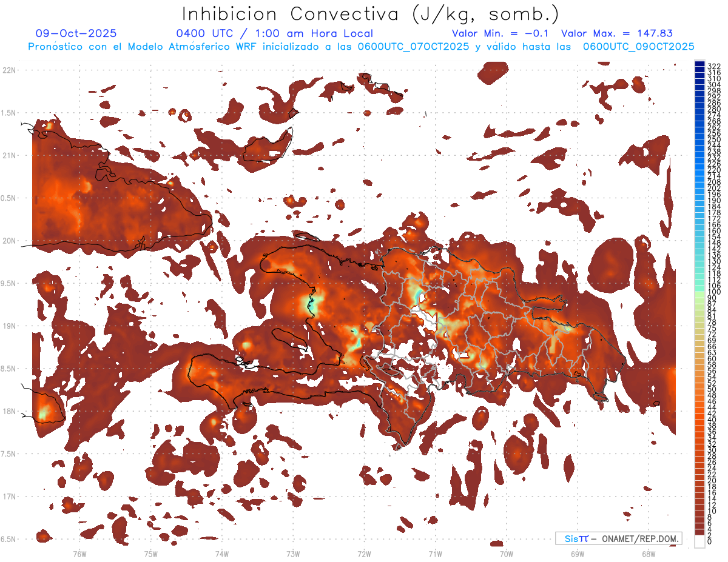The height and width of the screenshot is (562, 728).
Task: Click the '76W' longitude label
Action: coord(79,554)
